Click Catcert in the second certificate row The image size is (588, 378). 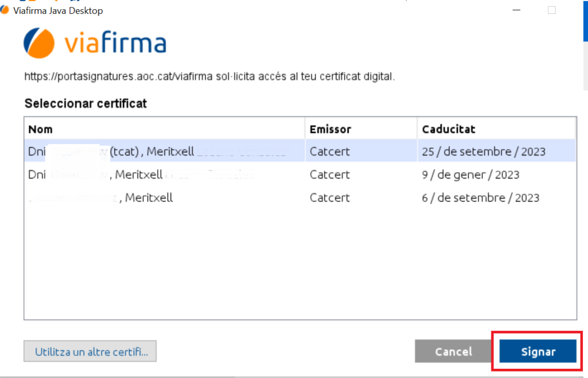click(330, 175)
